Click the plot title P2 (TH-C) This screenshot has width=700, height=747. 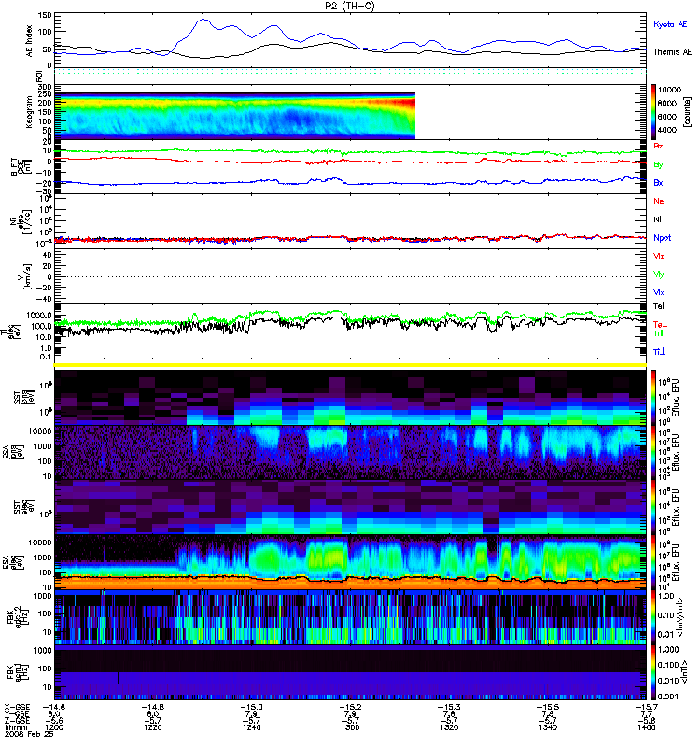350,6
